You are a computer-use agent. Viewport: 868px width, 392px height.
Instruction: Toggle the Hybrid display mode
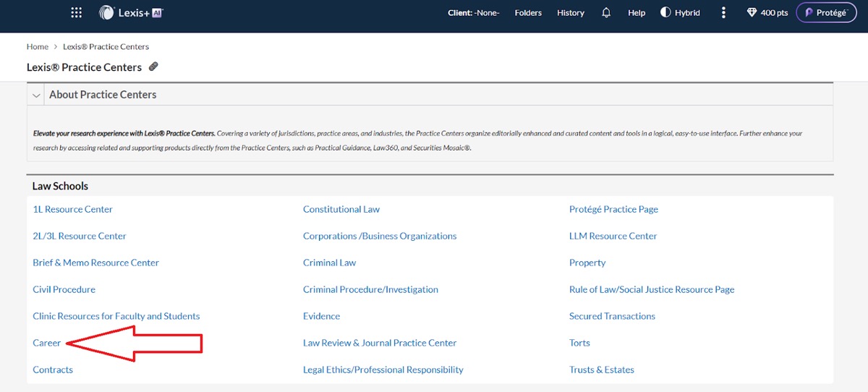tap(680, 12)
